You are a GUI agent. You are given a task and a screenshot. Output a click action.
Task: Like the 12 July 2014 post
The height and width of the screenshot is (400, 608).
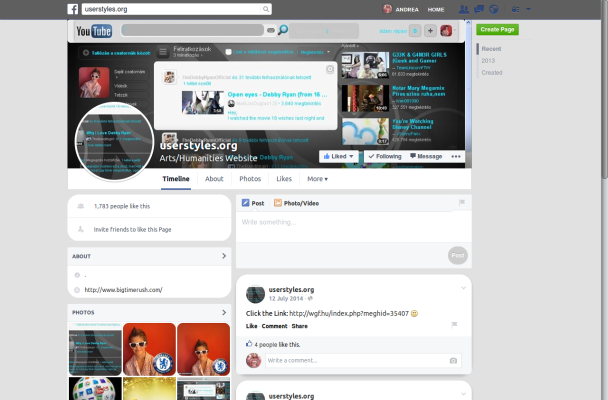click(251, 326)
